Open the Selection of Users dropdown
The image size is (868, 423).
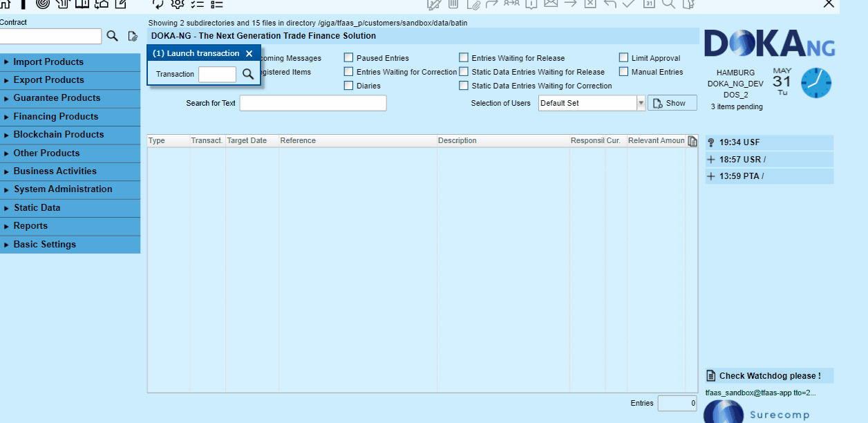[x=641, y=103]
